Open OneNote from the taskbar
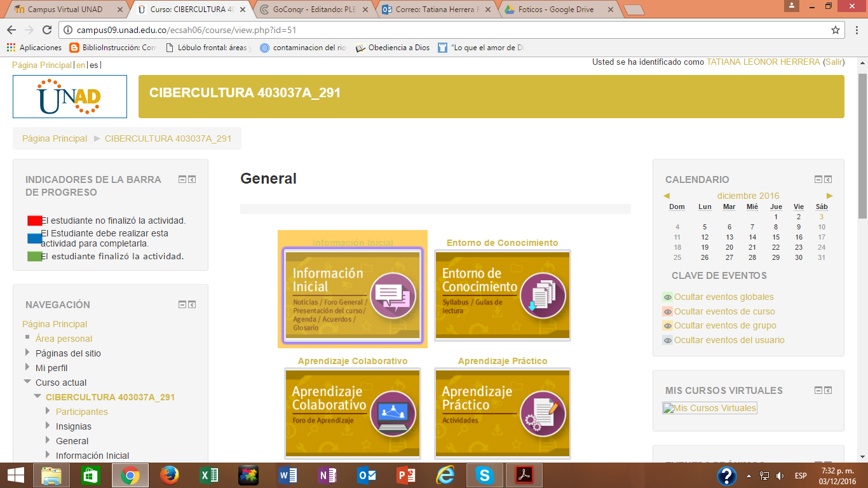This screenshot has height=488, width=868. (x=327, y=475)
